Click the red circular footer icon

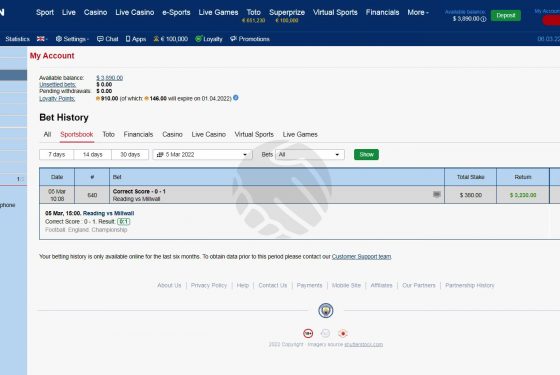(343, 333)
